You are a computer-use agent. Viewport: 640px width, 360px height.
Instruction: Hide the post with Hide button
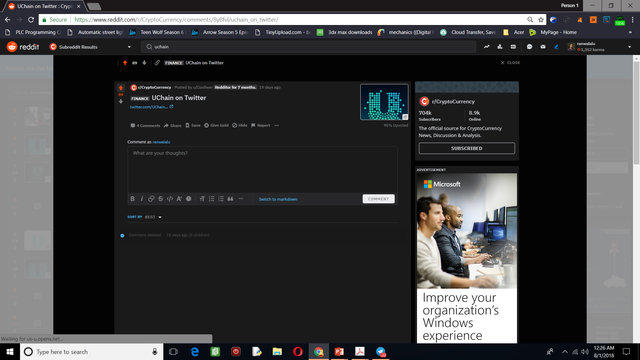click(x=240, y=126)
